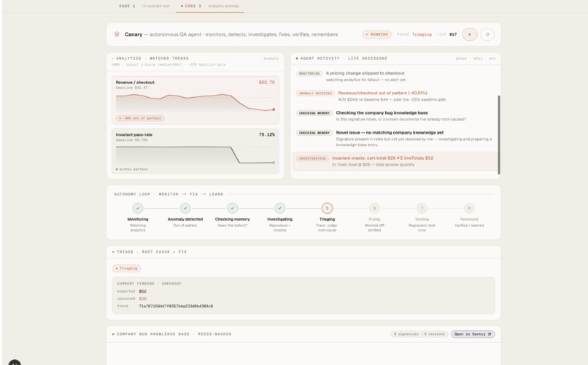Click the Triaging pill in Triage panel
Screen dimensions: 588x365
coord(127,268)
